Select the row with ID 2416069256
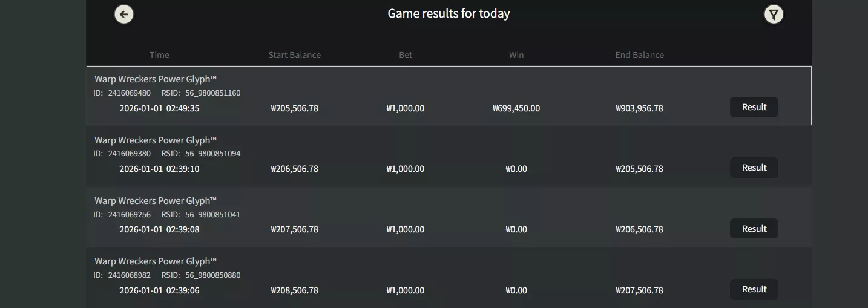Image resolution: width=868 pixels, height=308 pixels. (x=449, y=217)
